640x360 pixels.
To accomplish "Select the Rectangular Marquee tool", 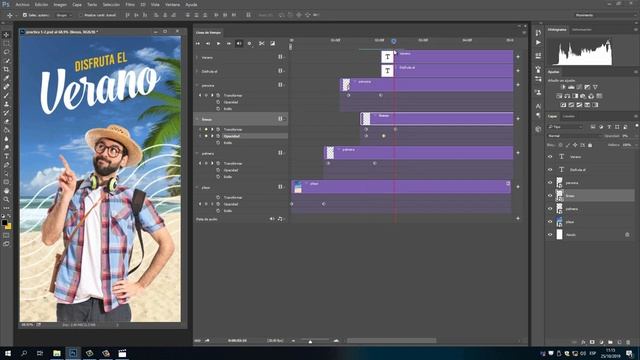I will 6,43.
